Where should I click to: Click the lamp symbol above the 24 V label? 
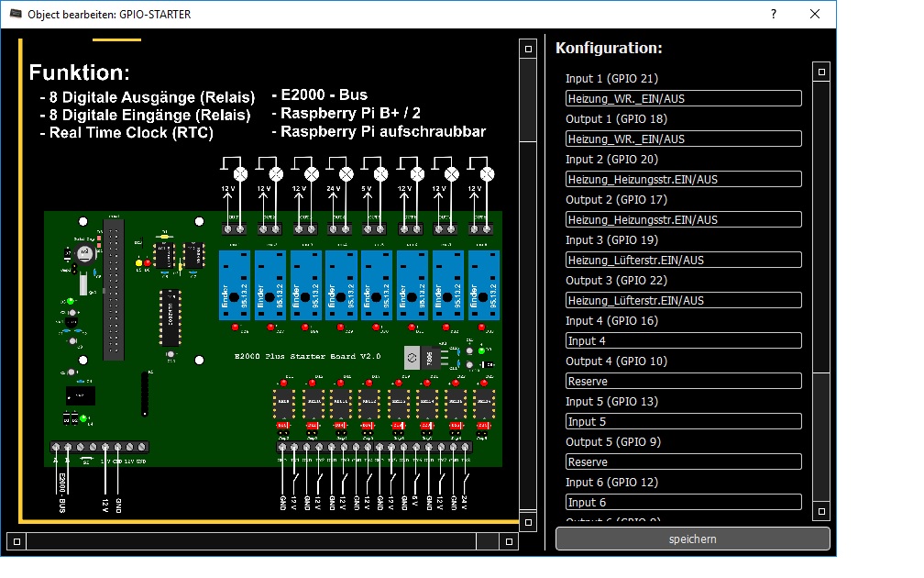pyautogui.click(x=346, y=172)
